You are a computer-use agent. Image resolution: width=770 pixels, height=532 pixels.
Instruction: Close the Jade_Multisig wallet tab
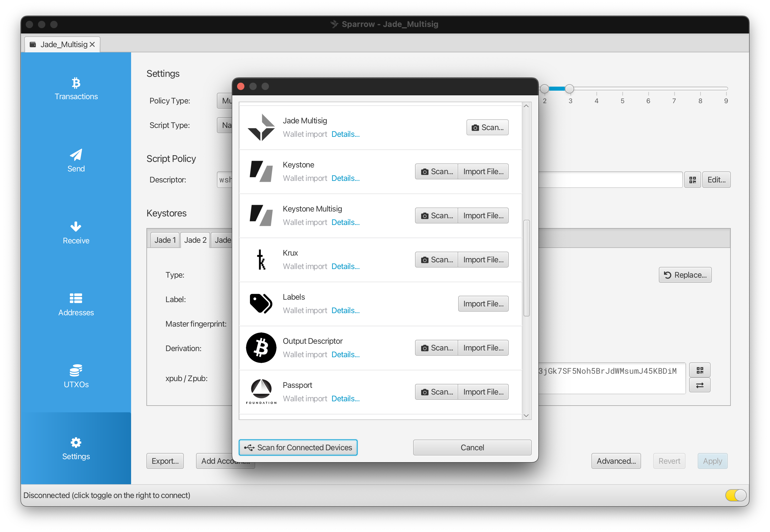click(92, 44)
